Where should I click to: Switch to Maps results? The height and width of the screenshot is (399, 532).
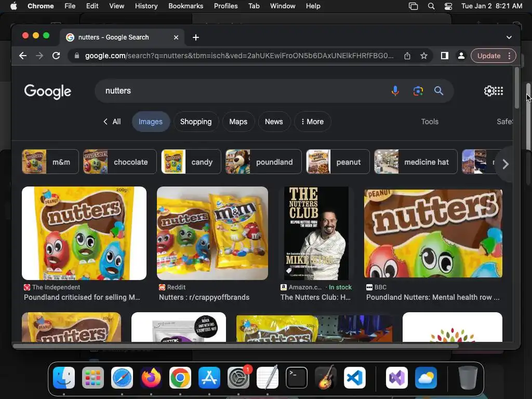238,122
